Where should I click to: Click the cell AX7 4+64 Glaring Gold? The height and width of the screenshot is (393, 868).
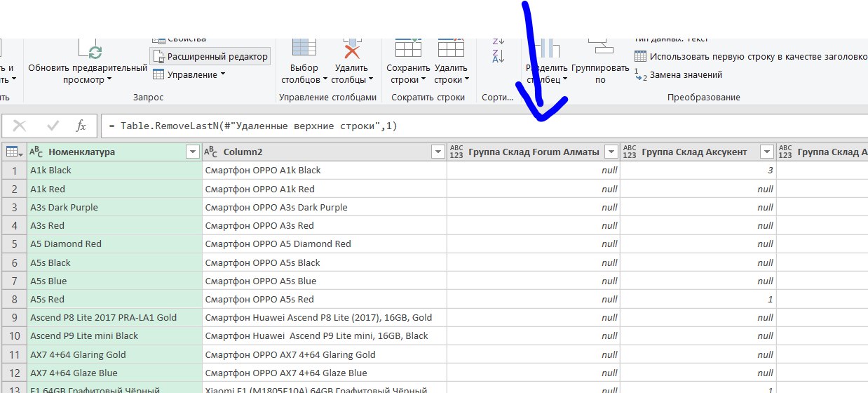point(114,354)
